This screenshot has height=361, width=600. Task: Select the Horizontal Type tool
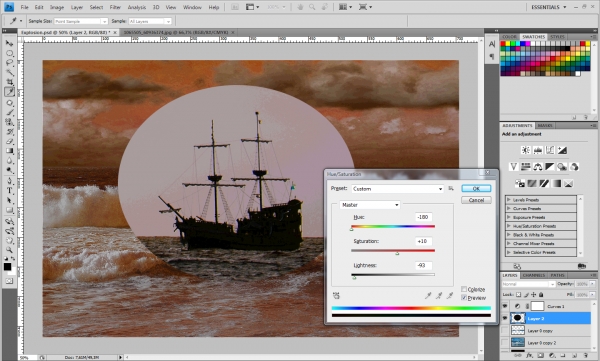[x=9, y=191]
